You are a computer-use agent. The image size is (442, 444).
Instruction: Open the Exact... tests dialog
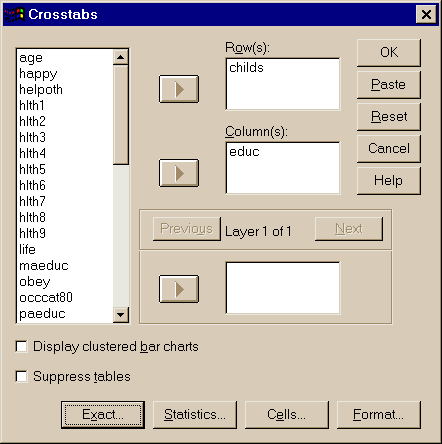103,415
